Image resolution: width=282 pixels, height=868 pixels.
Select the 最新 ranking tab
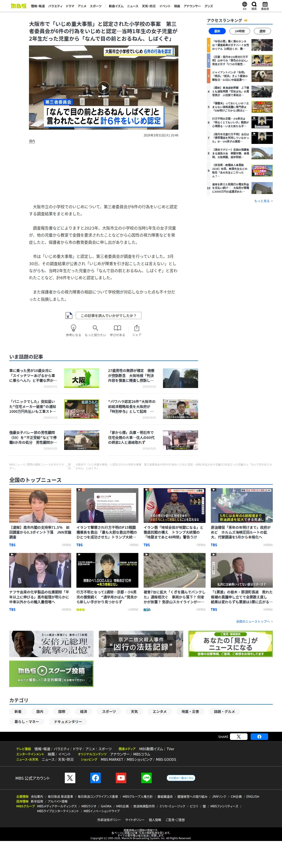(217, 31)
